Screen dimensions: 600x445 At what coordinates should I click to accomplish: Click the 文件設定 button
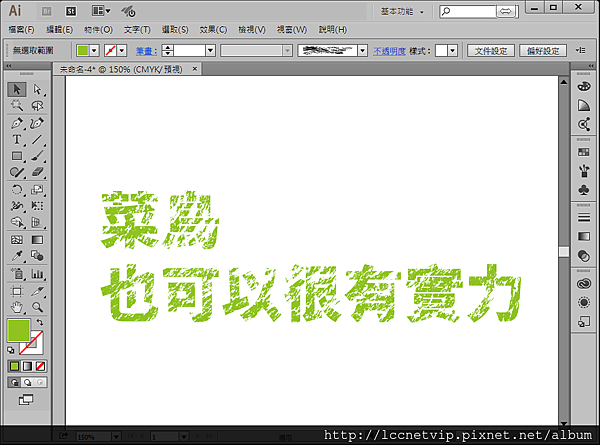pyautogui.click(x=491, y=51)
